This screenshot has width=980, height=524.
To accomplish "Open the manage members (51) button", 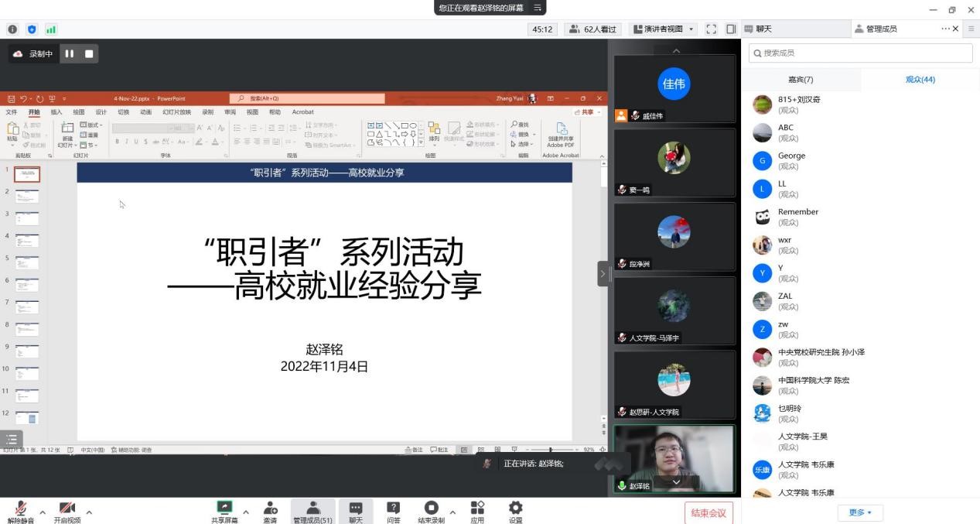I will tap(312, 511).
